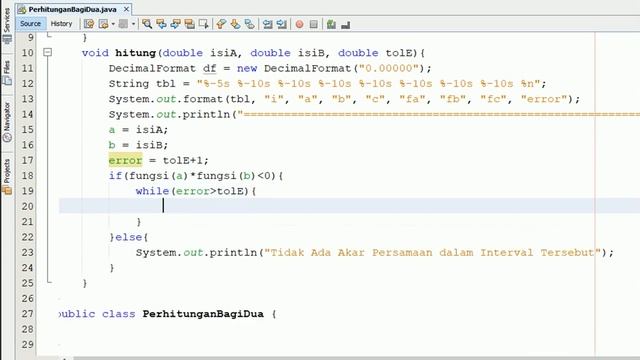
Task: Click the Comment code toolbar icon
Action: 331,24
